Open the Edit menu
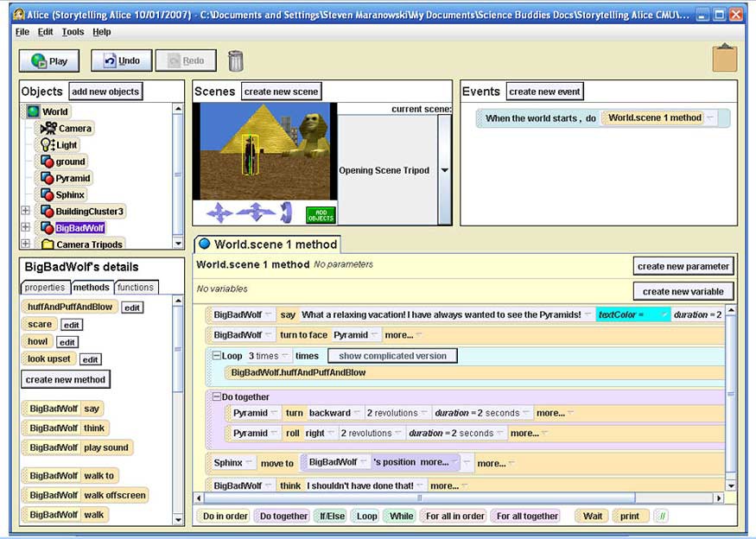Viewport: 756px width, 539px height. [45, 32]
